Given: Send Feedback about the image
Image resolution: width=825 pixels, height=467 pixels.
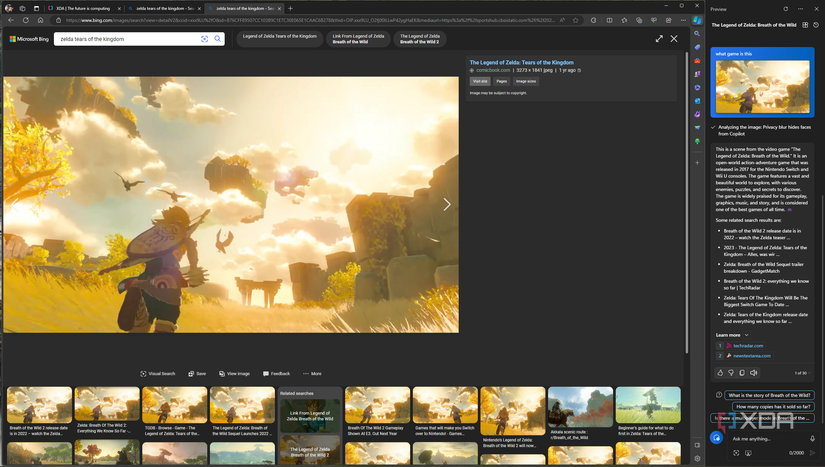Looking at the screenshot, I should pyautogui.click(x=276, y=374).
